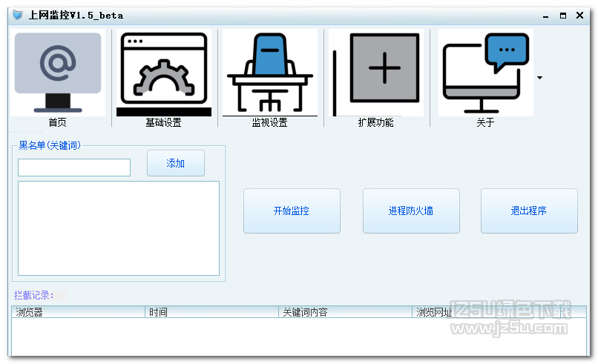This screenshot has width=598, height=364.
Task: Click the shield app icon in title bar
Action: click(18, 16)
